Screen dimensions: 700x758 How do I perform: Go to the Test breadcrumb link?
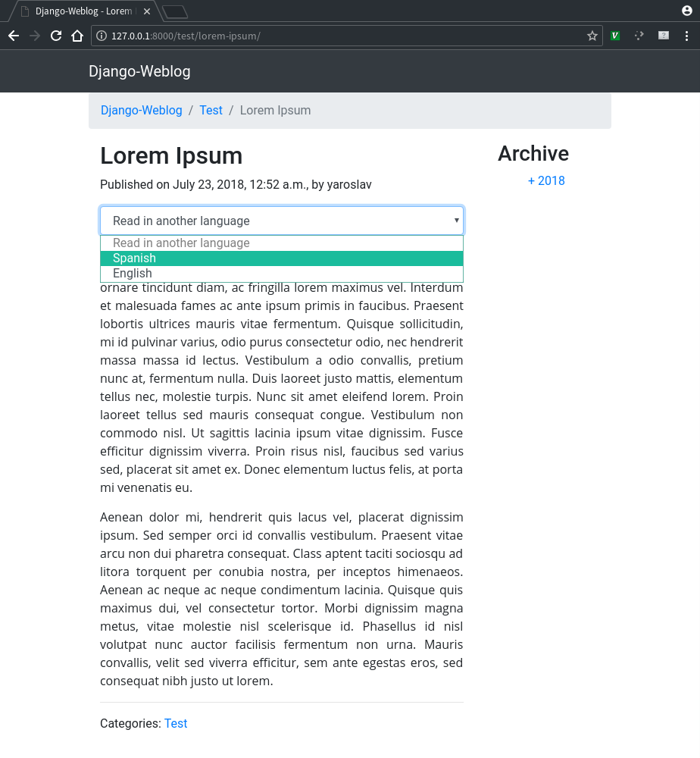(x=211, y=110)
